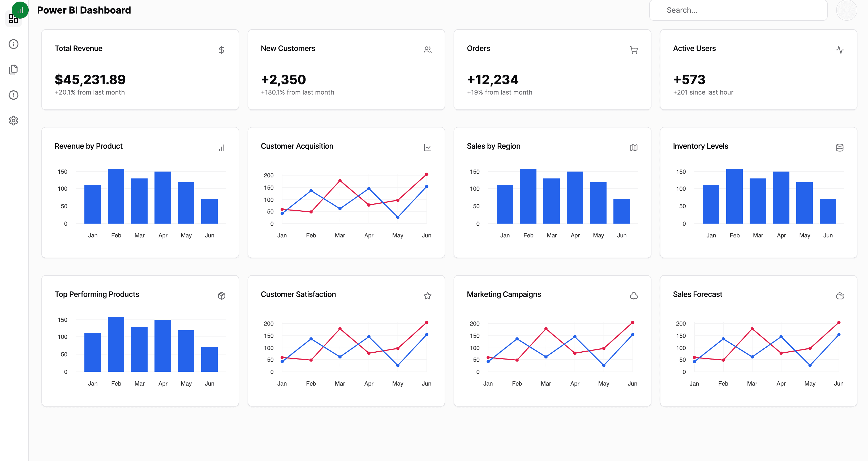Viewport: 868px width, 461px height.
Task: Click star icon on Customer Satisfaction
Action: (x=427, y=296)
